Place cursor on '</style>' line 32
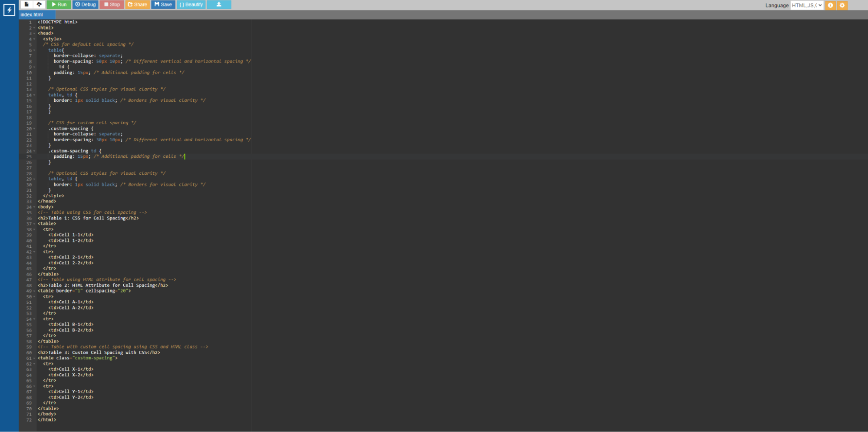 pyautogui.click(x=53, y=196)
